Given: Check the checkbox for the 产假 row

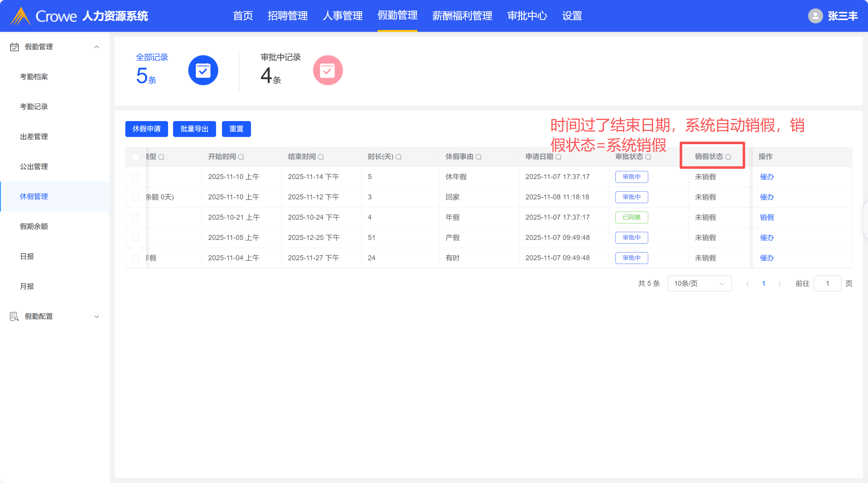Looking at the screenshot, I should [136, 237].
